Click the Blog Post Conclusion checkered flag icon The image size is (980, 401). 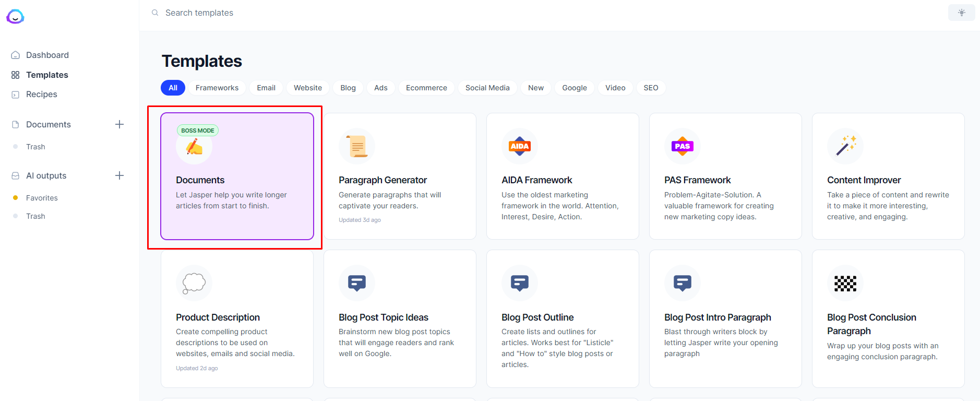click(845, 283)
